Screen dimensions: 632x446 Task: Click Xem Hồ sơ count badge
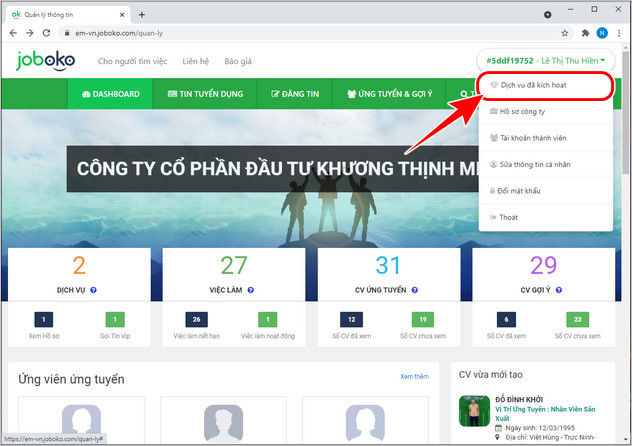tap(44, 319)
